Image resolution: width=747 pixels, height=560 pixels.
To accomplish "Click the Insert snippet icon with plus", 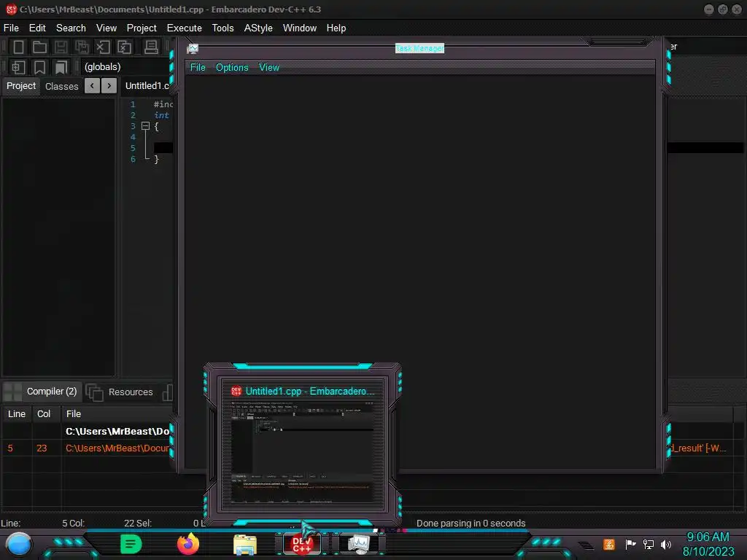I will [18, 67].
